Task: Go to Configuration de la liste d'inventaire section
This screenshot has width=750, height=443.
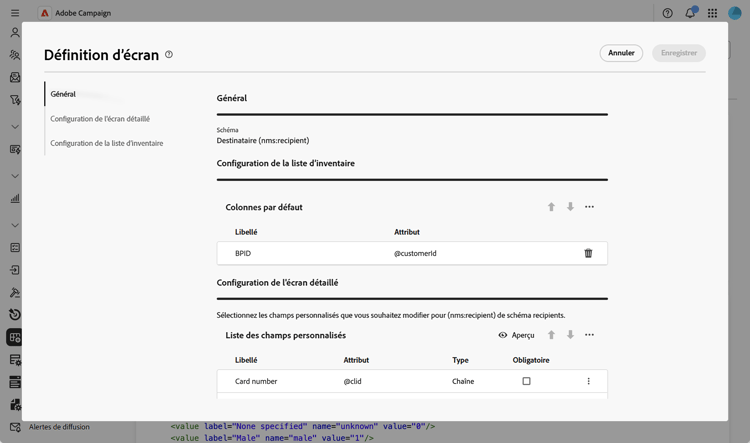Action: (107, 143)
